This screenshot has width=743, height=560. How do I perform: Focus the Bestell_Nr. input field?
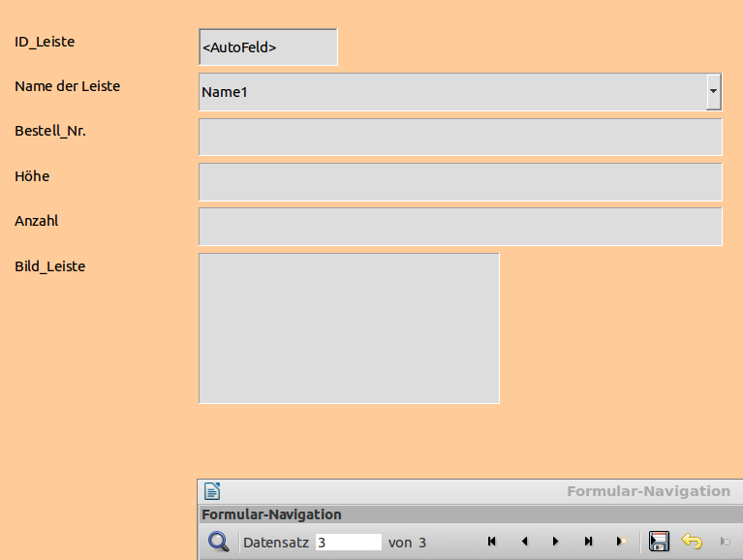point(460,137)
